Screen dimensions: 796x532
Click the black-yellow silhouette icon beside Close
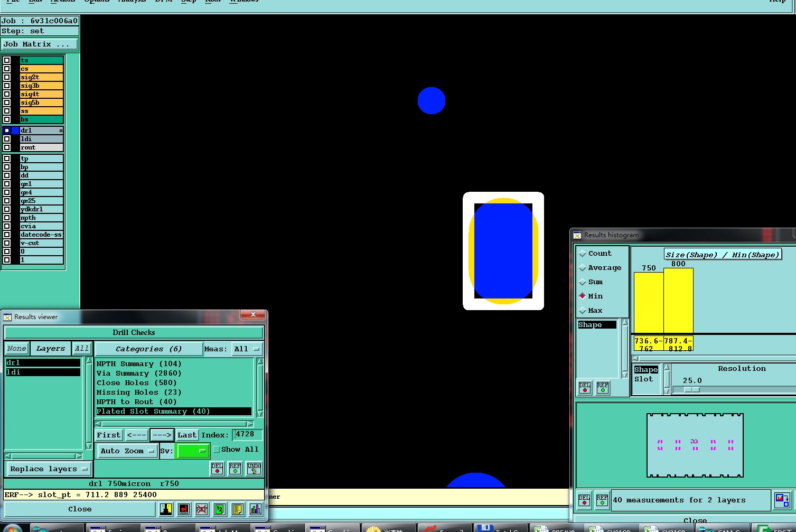click(x=166, y=509)
